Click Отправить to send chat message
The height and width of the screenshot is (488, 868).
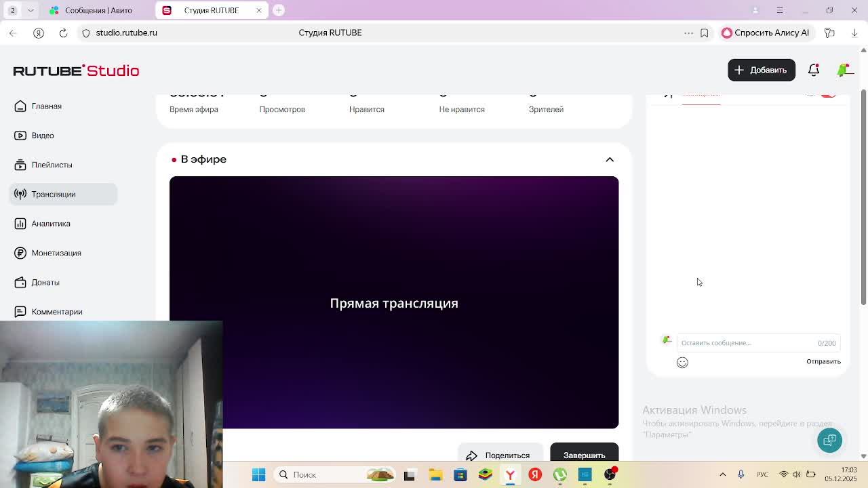(x=823, y=361)
